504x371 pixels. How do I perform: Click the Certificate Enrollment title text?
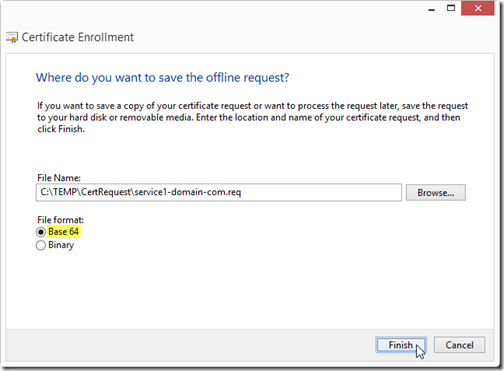point(78,37)
